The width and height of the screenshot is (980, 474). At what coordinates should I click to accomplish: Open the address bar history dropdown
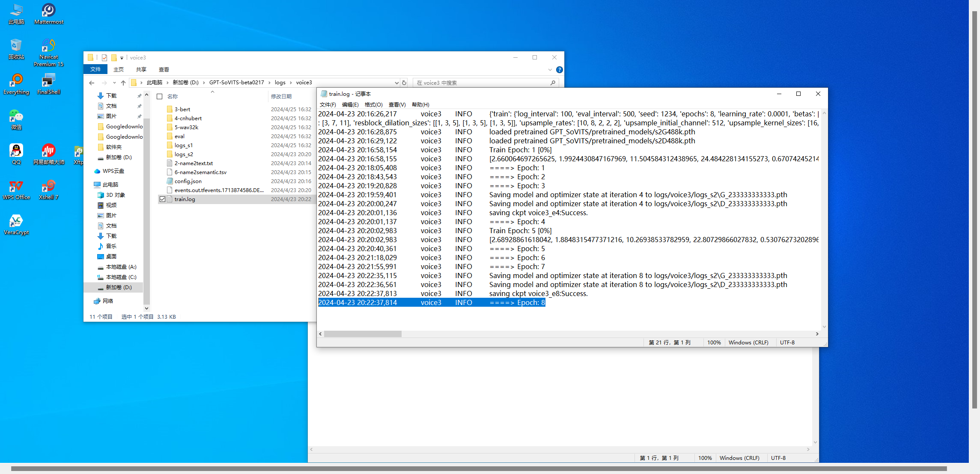coord(396,83)
